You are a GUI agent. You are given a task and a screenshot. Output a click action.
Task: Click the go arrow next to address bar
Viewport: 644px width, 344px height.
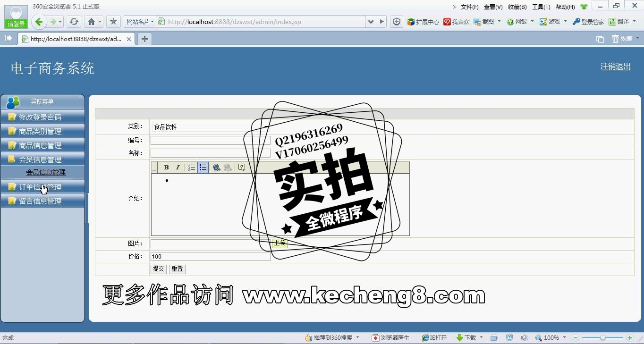tap(382, 22)
